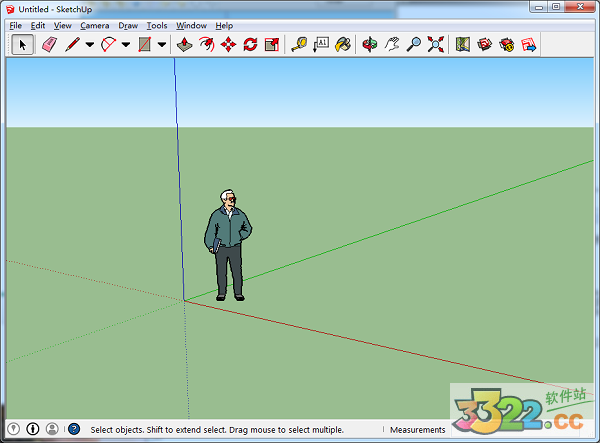600x443 pixels.
Task: Select the Rotate tool
Action: pyautogui.click(x=250, y=45)
